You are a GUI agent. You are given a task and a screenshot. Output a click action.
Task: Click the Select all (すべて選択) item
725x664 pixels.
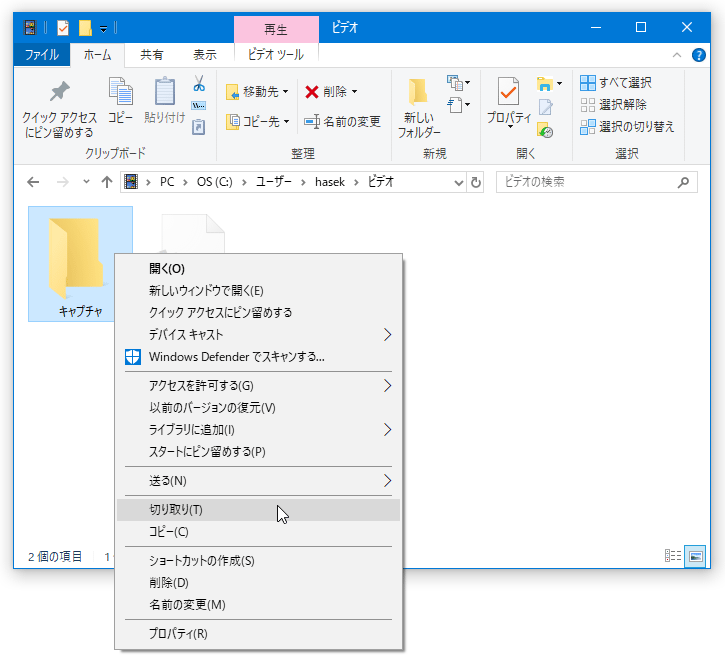click(616, 83)
